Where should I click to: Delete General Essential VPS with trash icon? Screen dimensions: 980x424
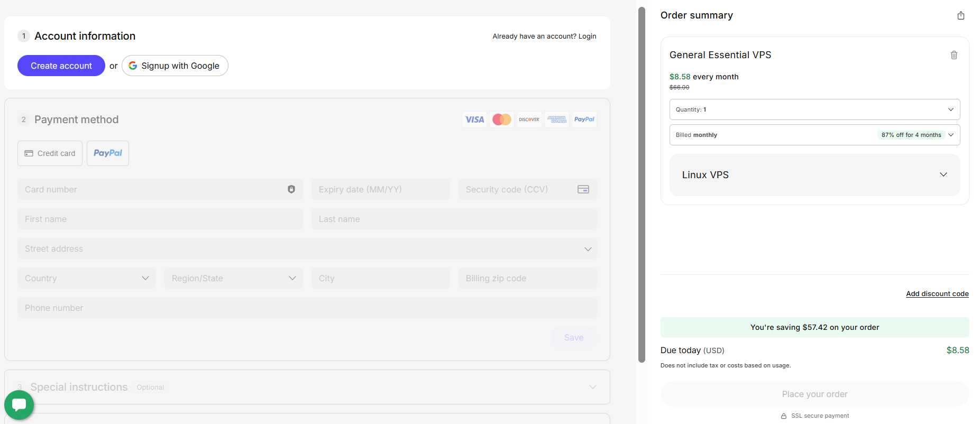click(954, 55)
